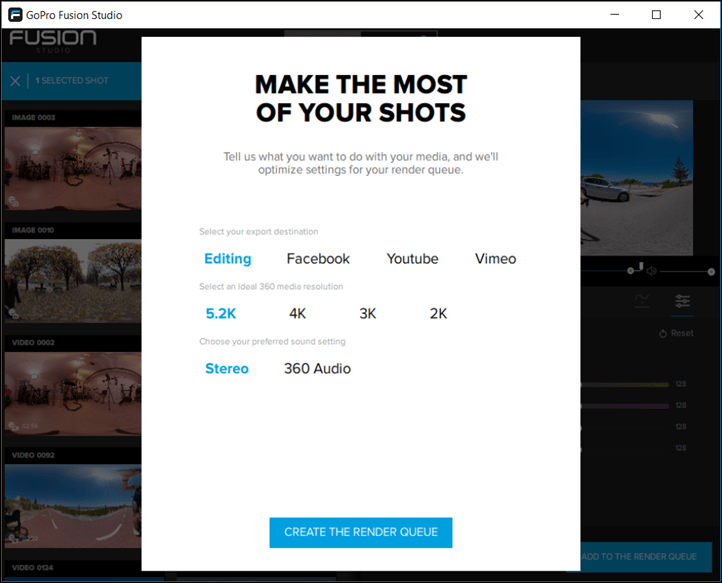Minimize the GoPro Fusion Studio window
Image resolution: width=722 pixels, height=583 pixels.
pyautogui.click(x=615, y=15)
